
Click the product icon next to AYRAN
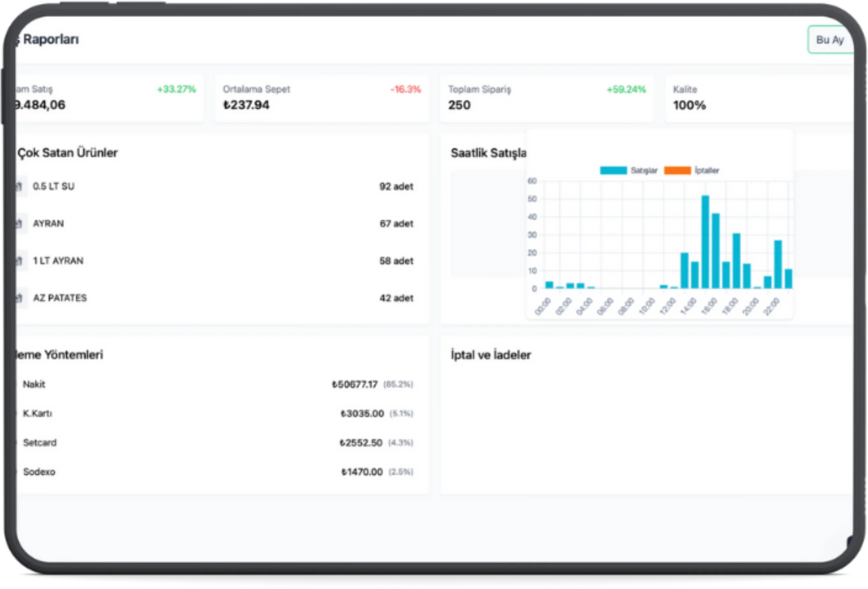pyautogui.click(x=20, y=224)
